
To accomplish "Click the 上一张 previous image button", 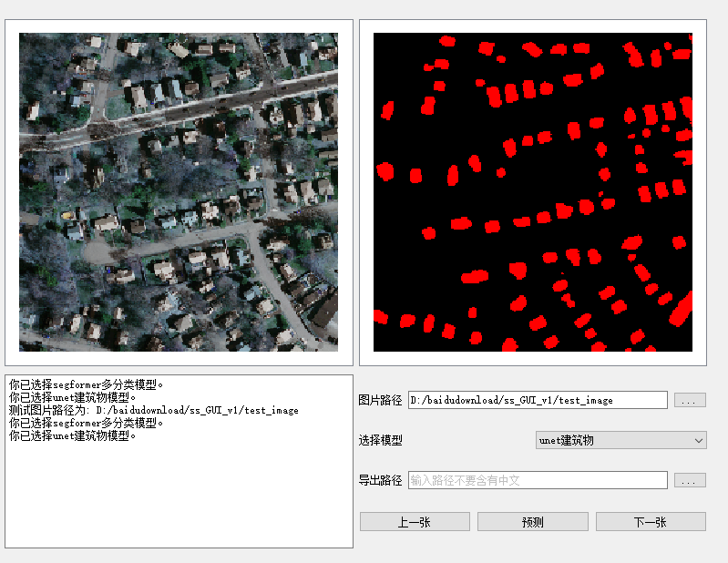I will pyautogui.click(x=415, y=522).
